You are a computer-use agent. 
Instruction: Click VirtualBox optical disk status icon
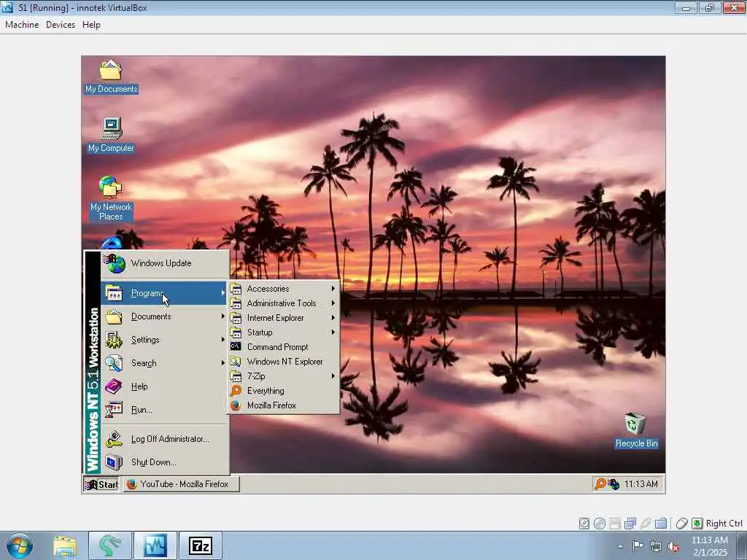click(600, 524)
